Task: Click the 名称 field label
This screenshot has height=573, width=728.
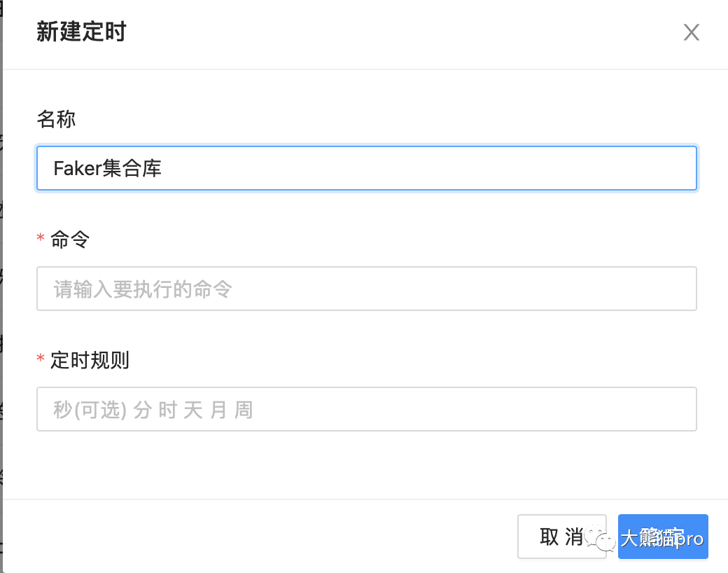Action: [x=56, y=119]
